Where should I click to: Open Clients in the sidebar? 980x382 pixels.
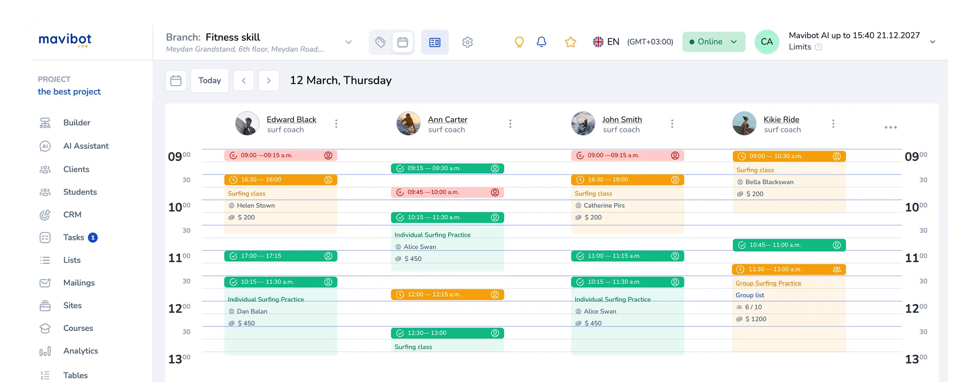pos(76,169)
